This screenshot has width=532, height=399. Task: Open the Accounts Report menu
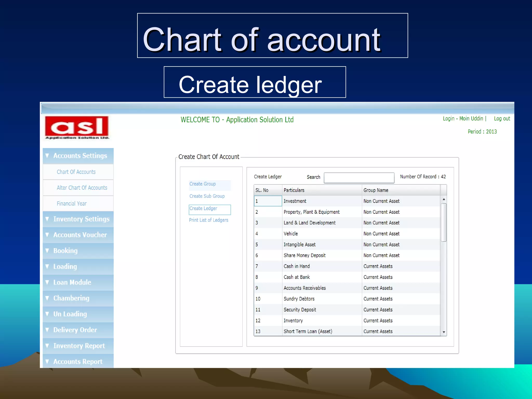(78, 361)
